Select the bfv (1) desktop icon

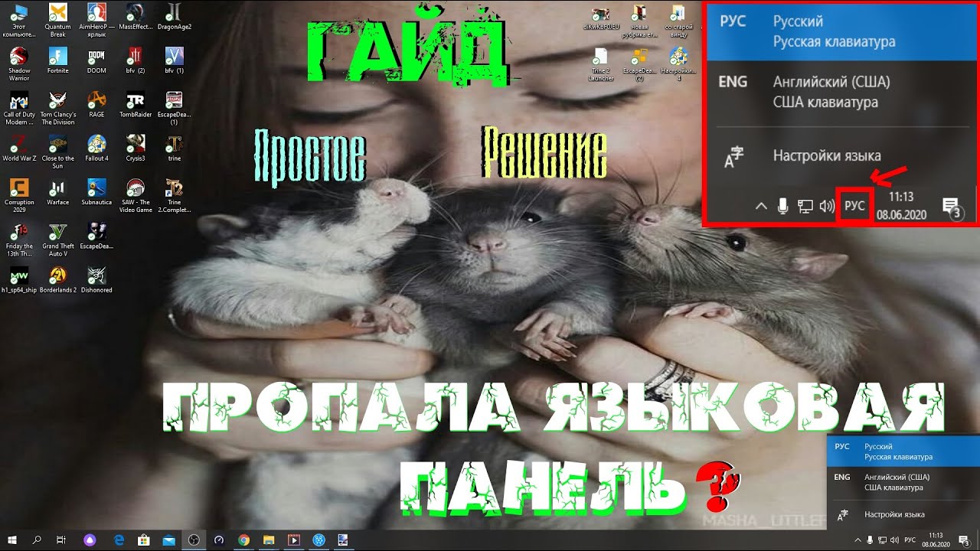[175, 61]
